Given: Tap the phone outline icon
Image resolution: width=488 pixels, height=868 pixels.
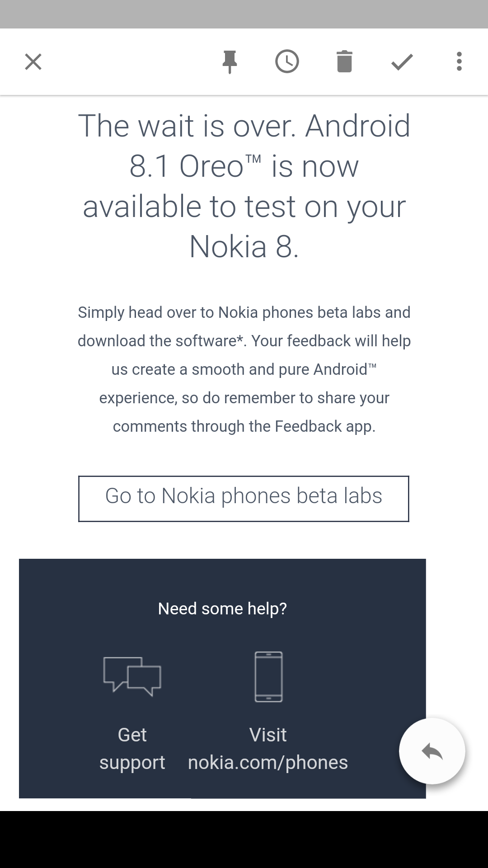Looking at the screenshot, I should [x=268, y=676].
